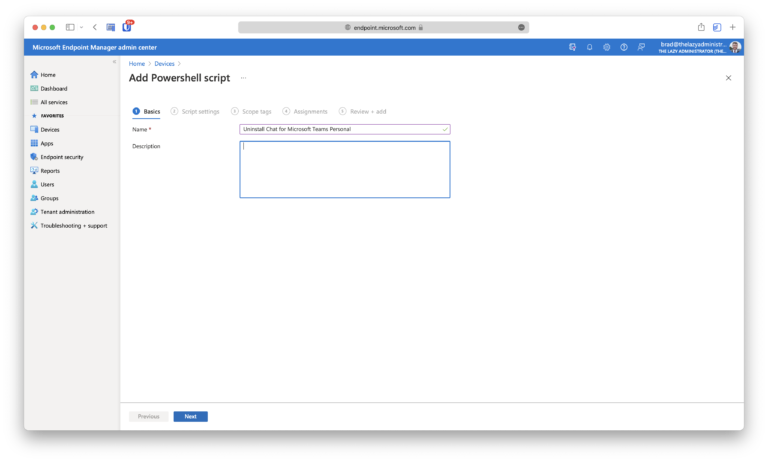Click the Safari address bar
Screen dimensions: 768x462
pyautogui.click(x=384, y=27)
